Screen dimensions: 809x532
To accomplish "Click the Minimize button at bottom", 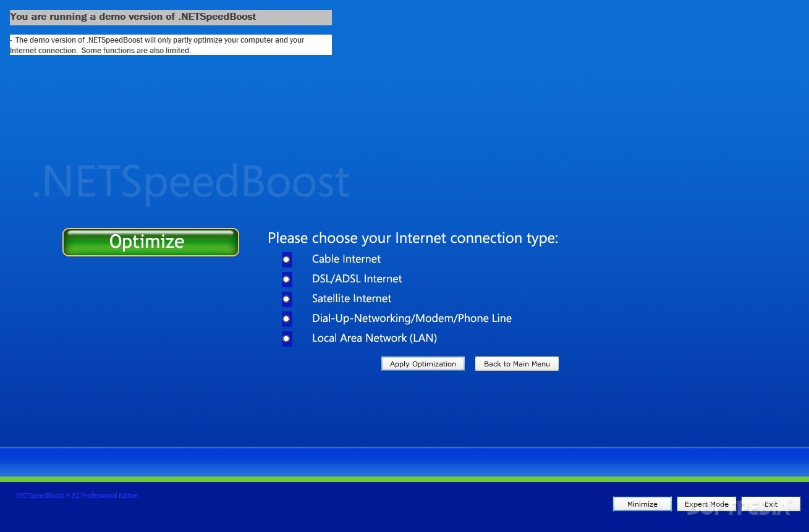I will click(642, 504).
